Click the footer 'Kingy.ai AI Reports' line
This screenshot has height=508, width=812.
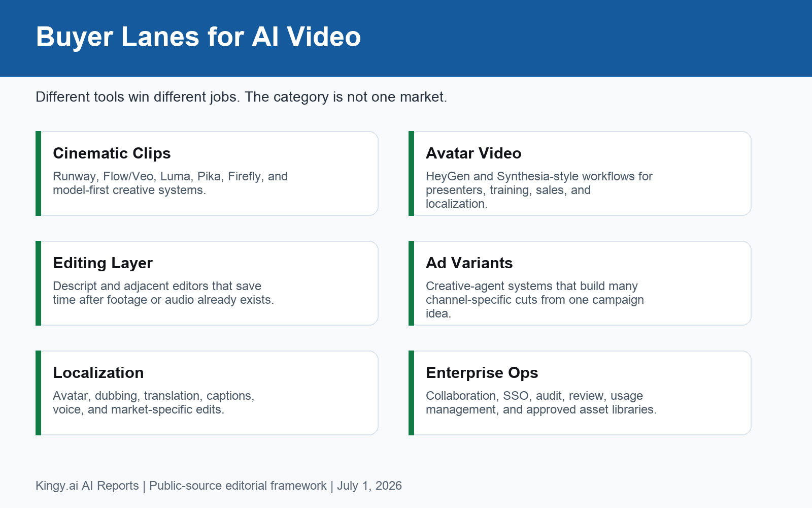pos(219,486)
